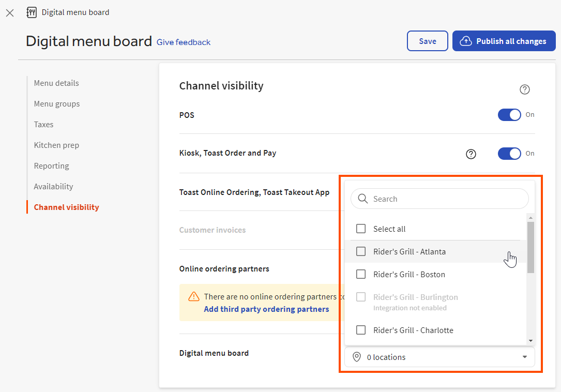The height and width of the screenshot is (392, 561).
Task: Open help for Kiosk, Toast Order and Pay
Action: (x=471, y=154)
